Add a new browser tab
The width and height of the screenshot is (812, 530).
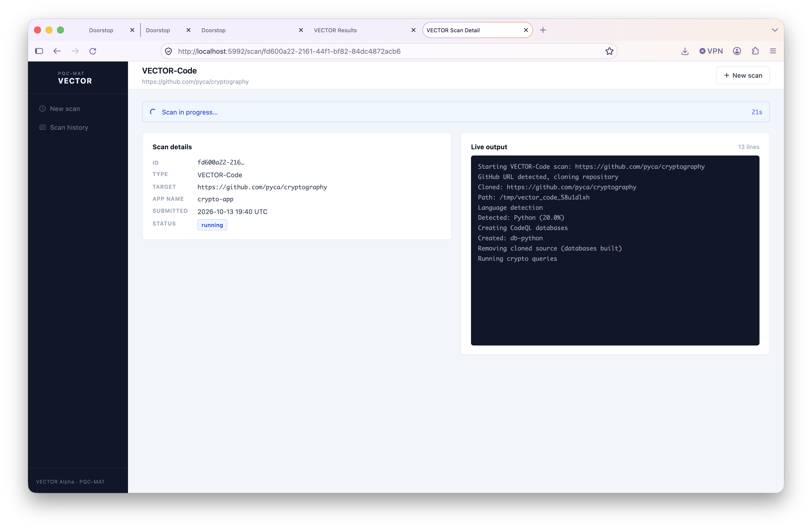coord(543,30)
